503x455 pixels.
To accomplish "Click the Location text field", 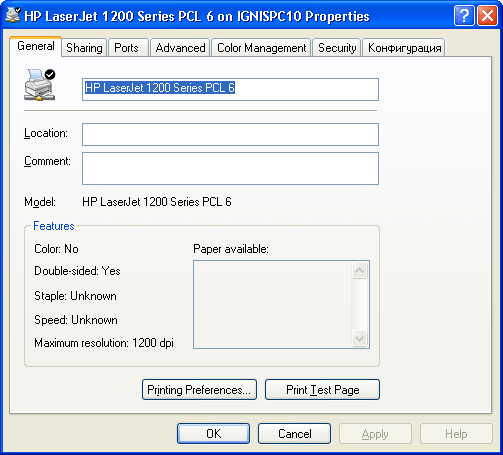I will tap(230, 134).
